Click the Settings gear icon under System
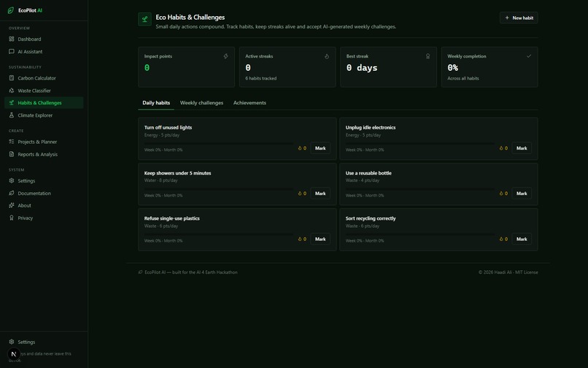The image size is (588, 368). click(x=12, y=180)
